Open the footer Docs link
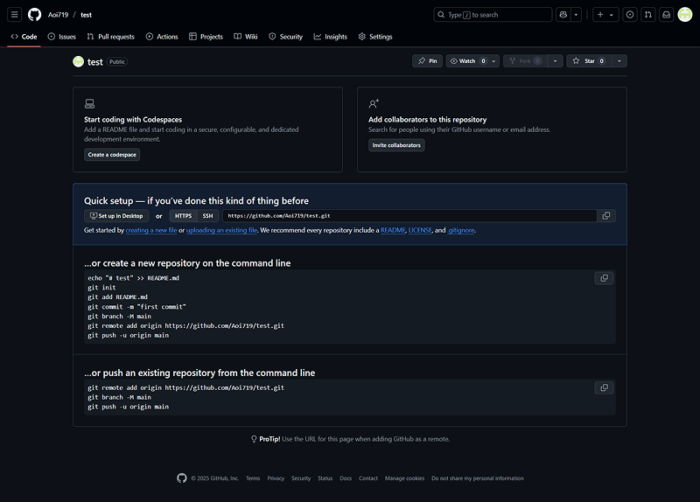The width and height of the screenshot is (700, 502). [x=346, y=478]
